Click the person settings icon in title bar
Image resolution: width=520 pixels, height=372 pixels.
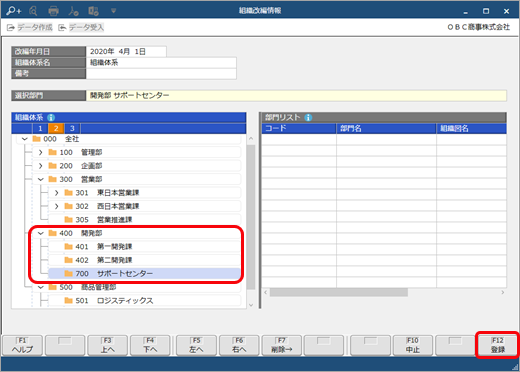pyautogui.click(x=73, y=11)
